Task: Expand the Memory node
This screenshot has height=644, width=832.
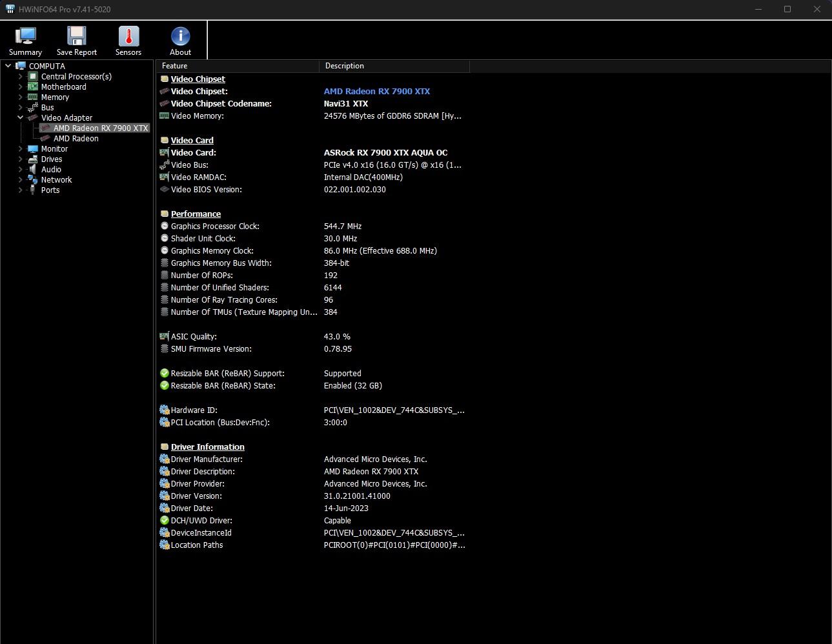Action: click(x=20, y=97)
